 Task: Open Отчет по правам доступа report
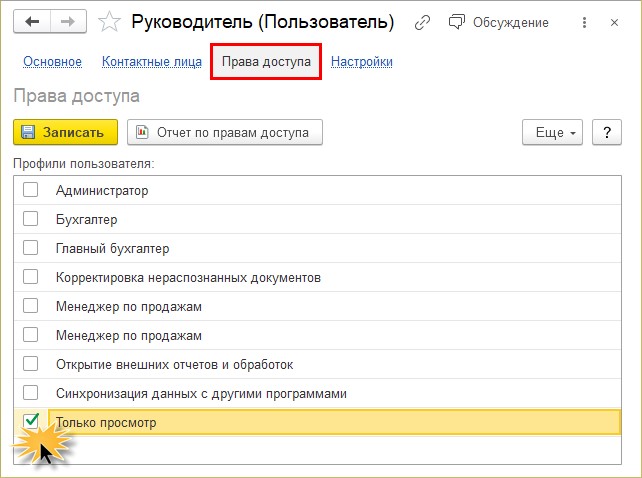pyautogui.click(x=225, y=132)
